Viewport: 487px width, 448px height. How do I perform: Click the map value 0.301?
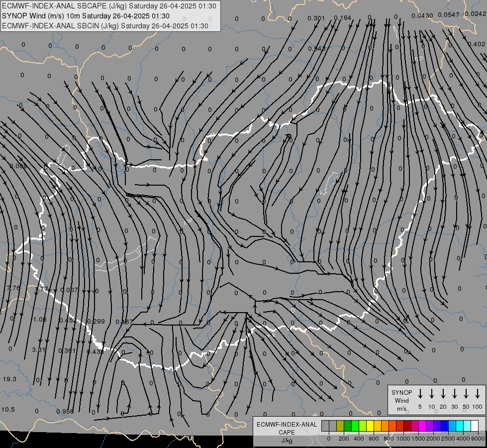coord(316,18)
